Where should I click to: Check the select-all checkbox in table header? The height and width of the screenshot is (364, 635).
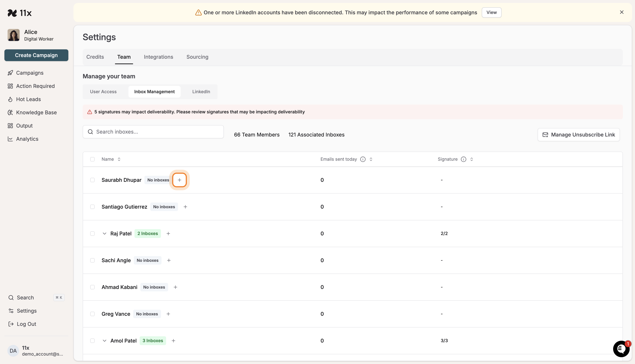92,159
